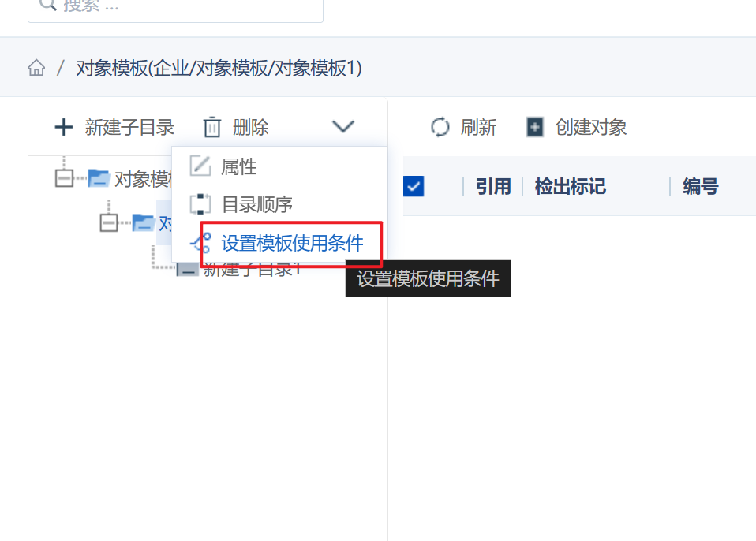The height and width of the screenshot is (541, 756).
Task: Click the 创建对象 plus square icon
Action: pyautogui.click(x=535, y=128)
